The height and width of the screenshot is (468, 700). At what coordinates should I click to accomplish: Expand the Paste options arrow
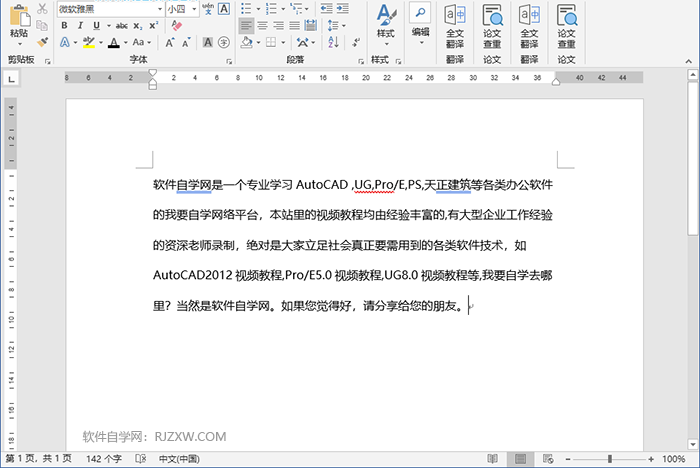click(20, 44)
